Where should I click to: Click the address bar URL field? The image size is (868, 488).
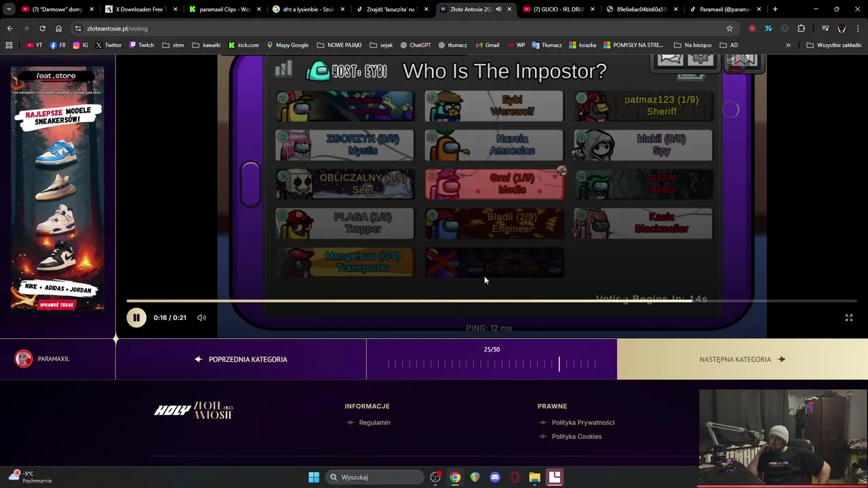pyautogui.click(x=400, y=28)
